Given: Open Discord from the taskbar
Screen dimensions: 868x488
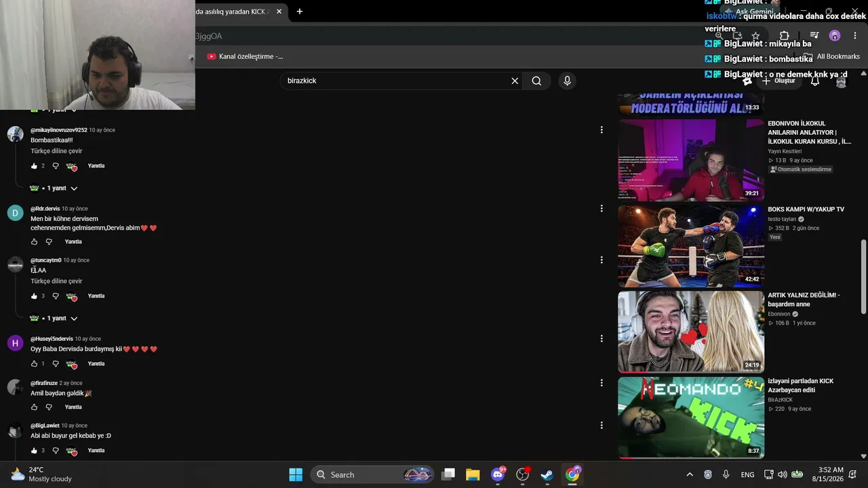Looking at the screenshot, I should 498,474.
